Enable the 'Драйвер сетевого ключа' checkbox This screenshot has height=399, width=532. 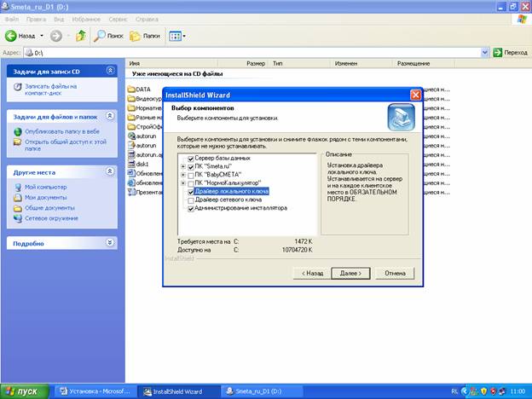(190, 199)
